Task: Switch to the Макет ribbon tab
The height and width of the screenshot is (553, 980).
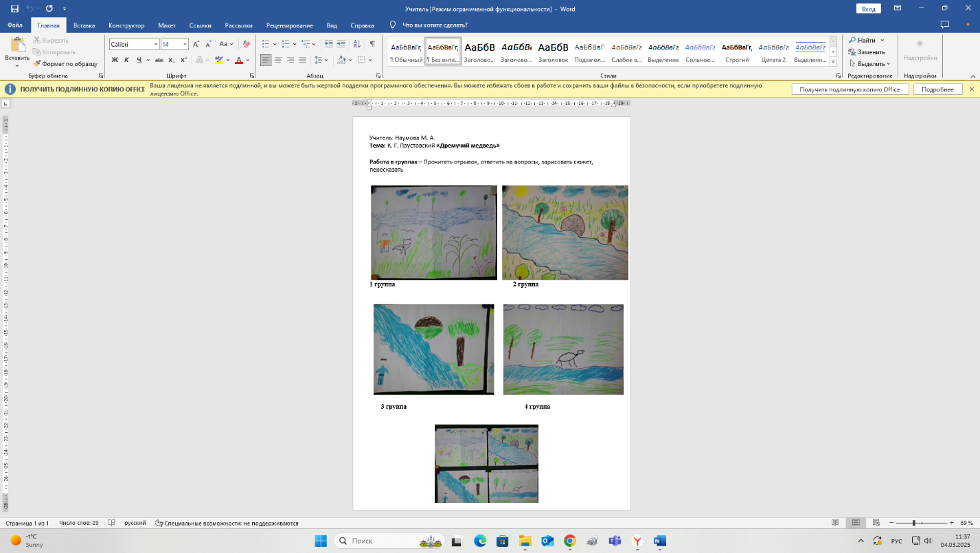Action: click(167, 25)
